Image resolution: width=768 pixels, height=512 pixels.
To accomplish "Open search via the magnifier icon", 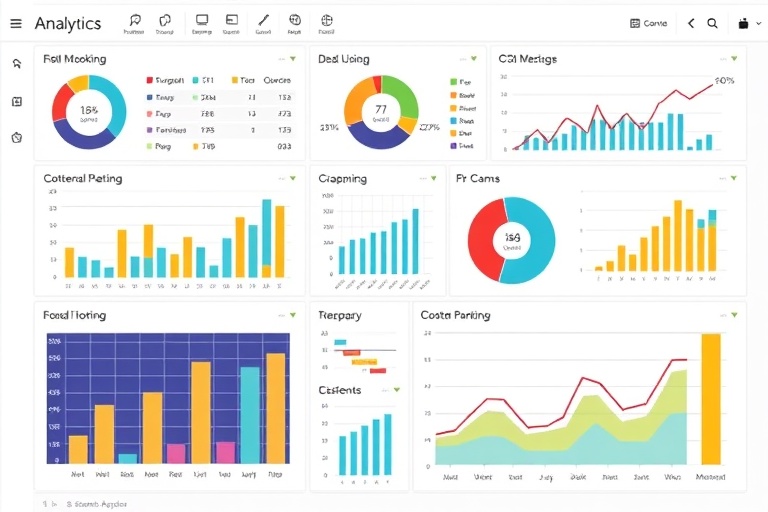I will point(713,23).
